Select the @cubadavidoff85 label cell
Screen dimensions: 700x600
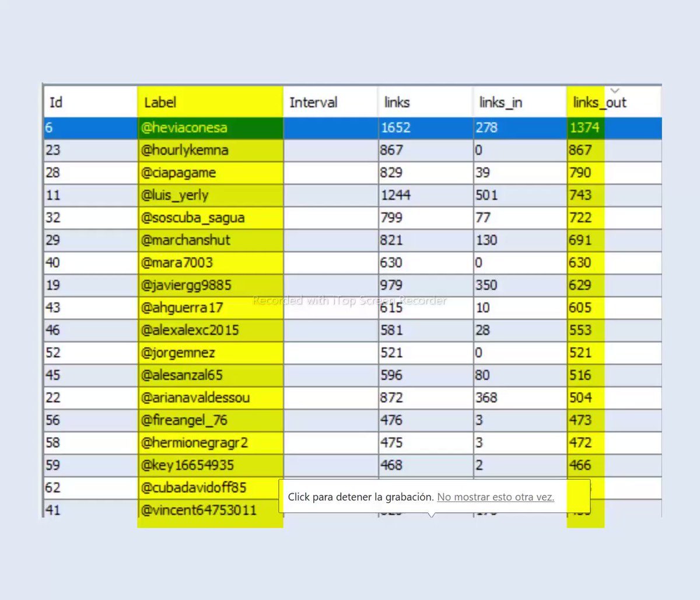211,487
